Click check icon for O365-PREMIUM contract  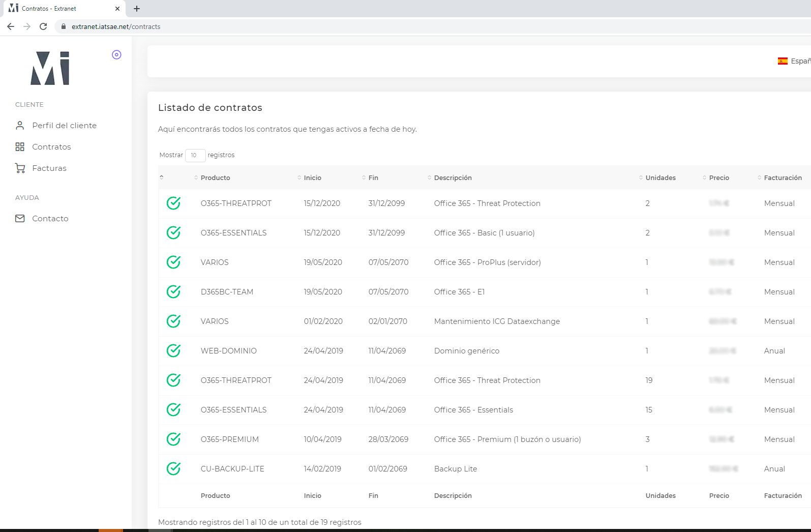click(173, 439)
